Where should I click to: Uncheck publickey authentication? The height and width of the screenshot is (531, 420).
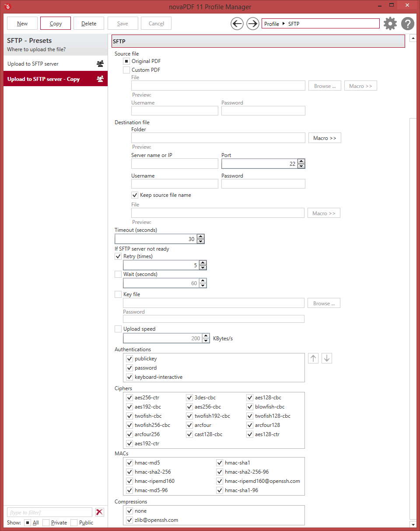pyautogui.click(x=129, y=359)
